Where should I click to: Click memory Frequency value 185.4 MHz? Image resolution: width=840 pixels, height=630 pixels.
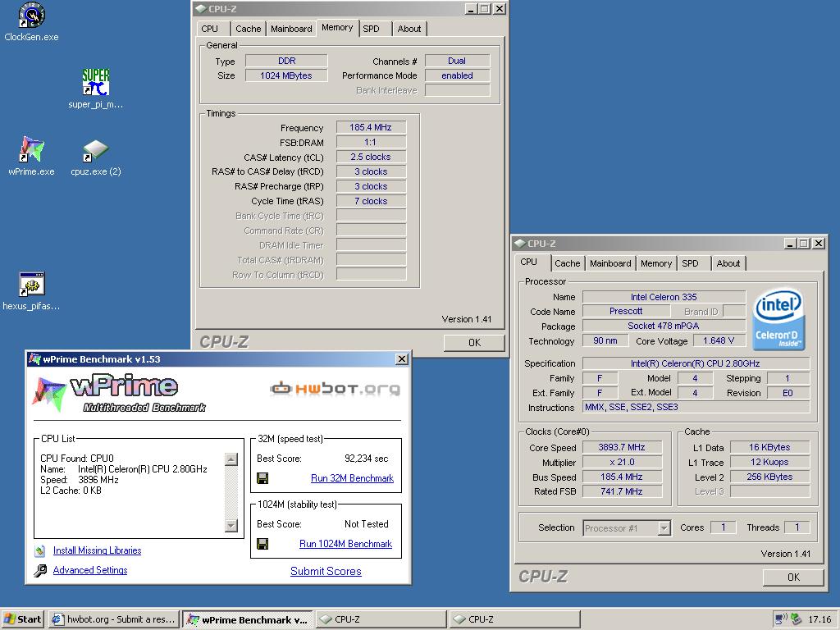click(371, 127)
